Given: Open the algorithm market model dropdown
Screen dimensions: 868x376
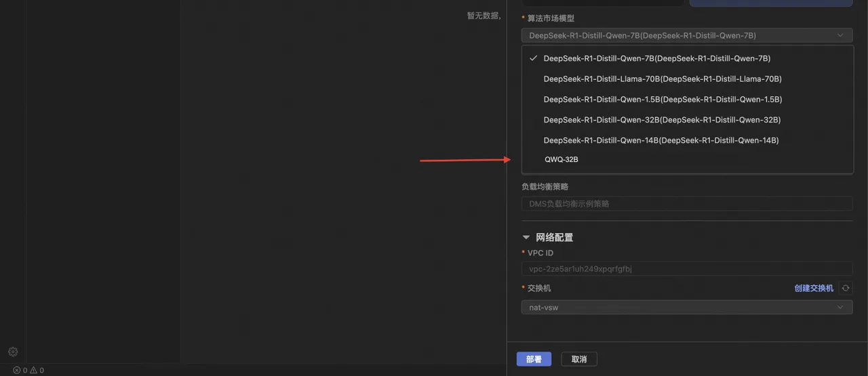Looking at the screenshot, I should click(x=687, y=35).
